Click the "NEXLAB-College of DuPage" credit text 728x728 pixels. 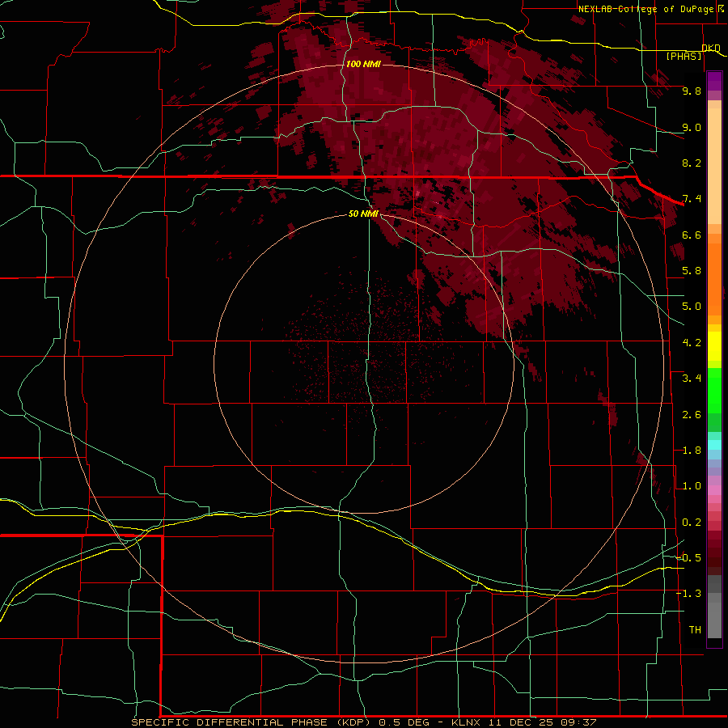(x=645, y=9)
